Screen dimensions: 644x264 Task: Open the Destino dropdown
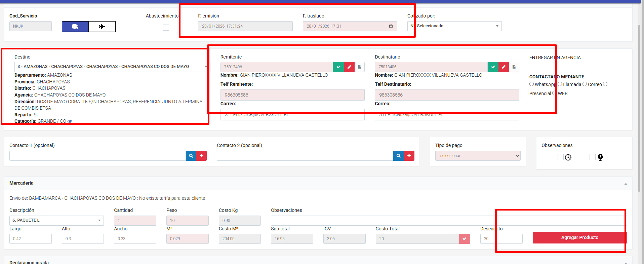111,67
